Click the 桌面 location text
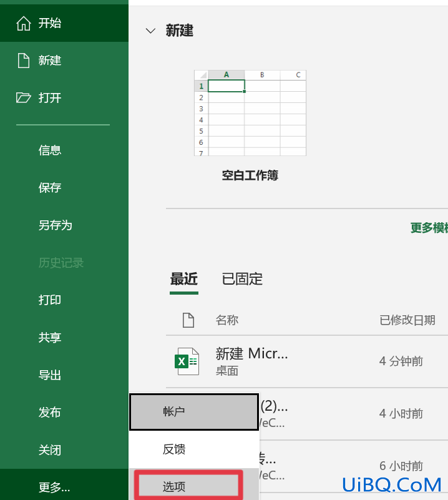This screenshot has width=448, height=500. (x=227, y=371)
